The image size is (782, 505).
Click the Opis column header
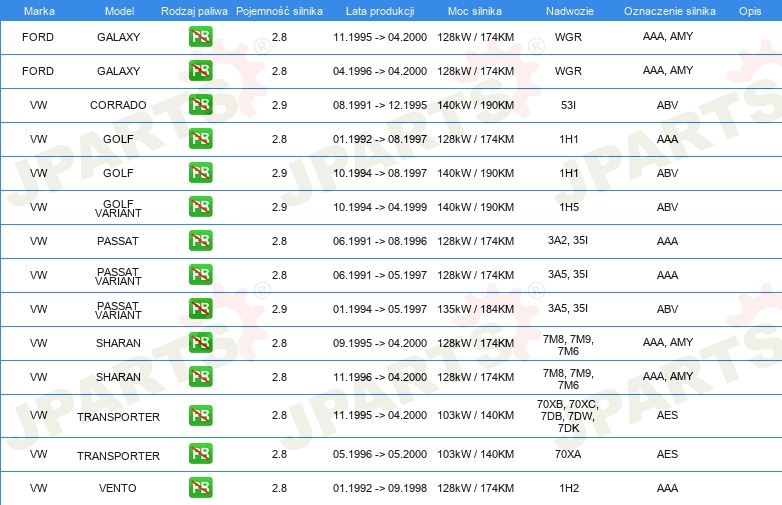pos(750,11)
